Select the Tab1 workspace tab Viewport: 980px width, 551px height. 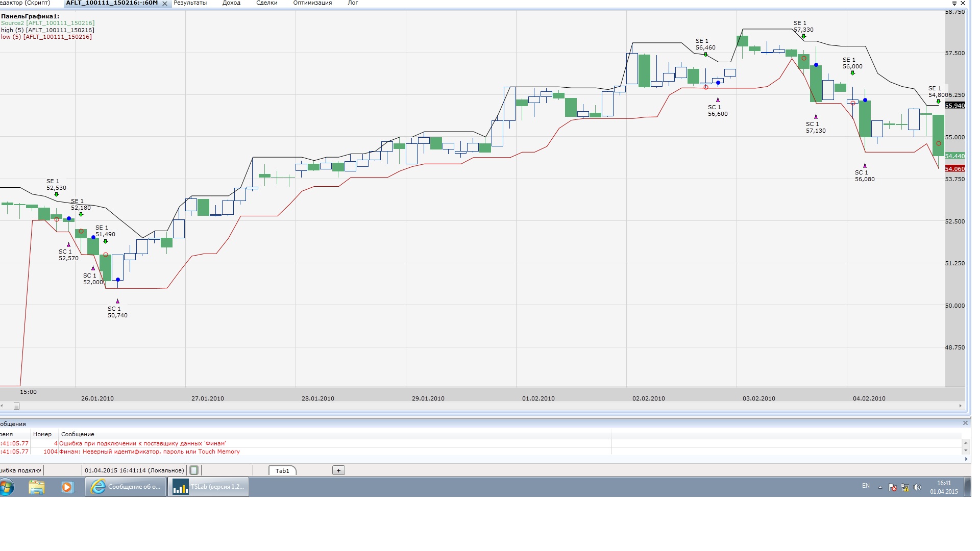[282, 471]
